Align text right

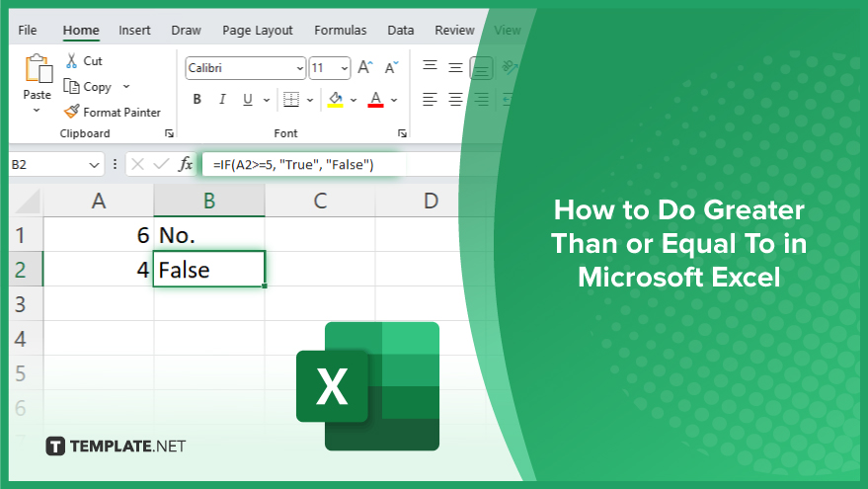pos(481,100)
